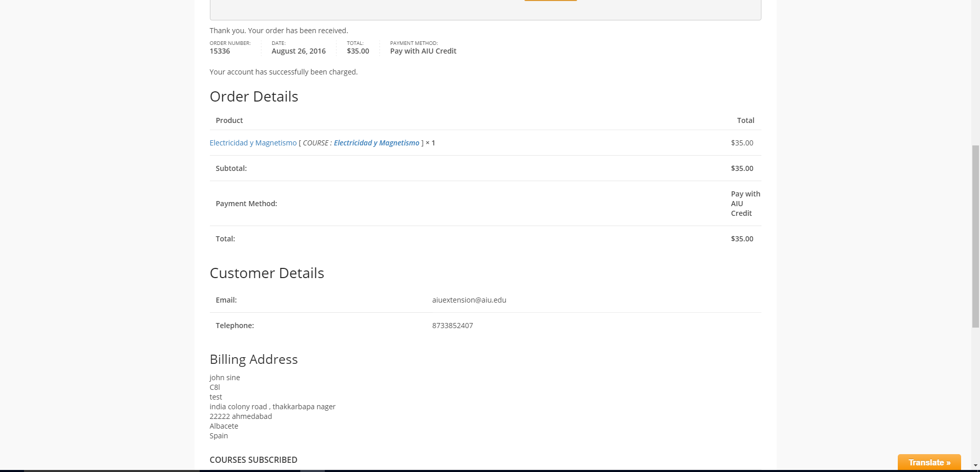
Task: Open the Electricidad y Magnetismo product link
Action: [253, 143]
